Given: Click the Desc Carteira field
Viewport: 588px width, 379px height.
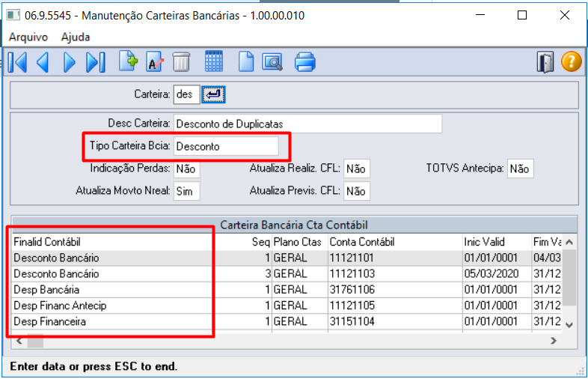Looking at the screenshot, I should pyautogui.click(x=307, y=124).
